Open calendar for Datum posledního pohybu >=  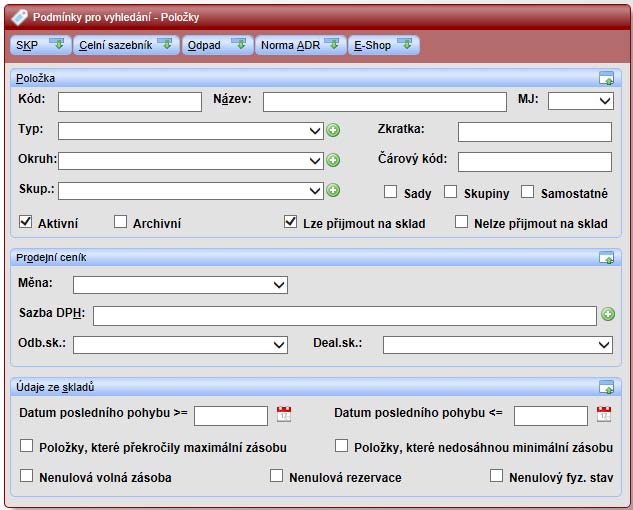284,414
